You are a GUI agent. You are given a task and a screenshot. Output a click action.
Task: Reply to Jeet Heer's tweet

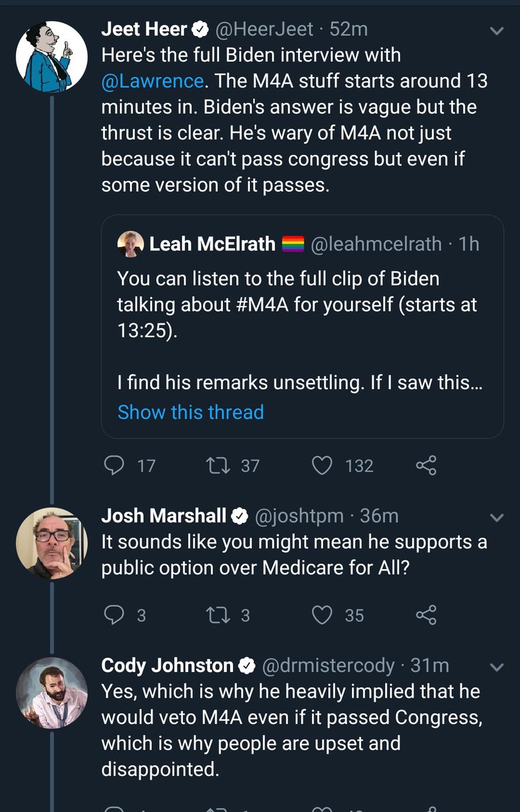pyautogui.click(x=114, y=465)
